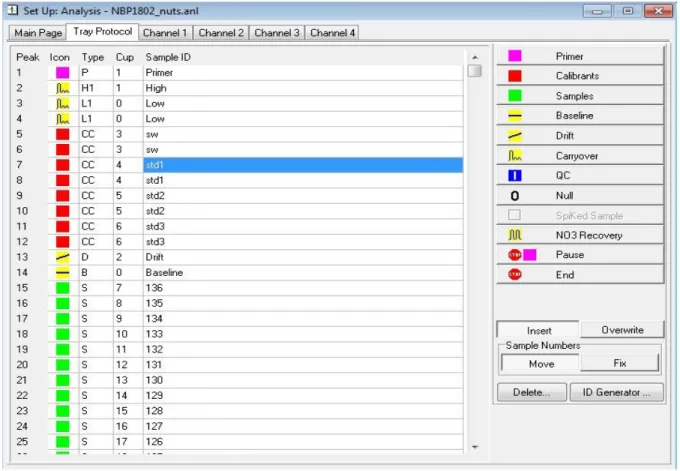Click the drift icon in peak 13 row

pyautogui.click(x=62, y=257)
